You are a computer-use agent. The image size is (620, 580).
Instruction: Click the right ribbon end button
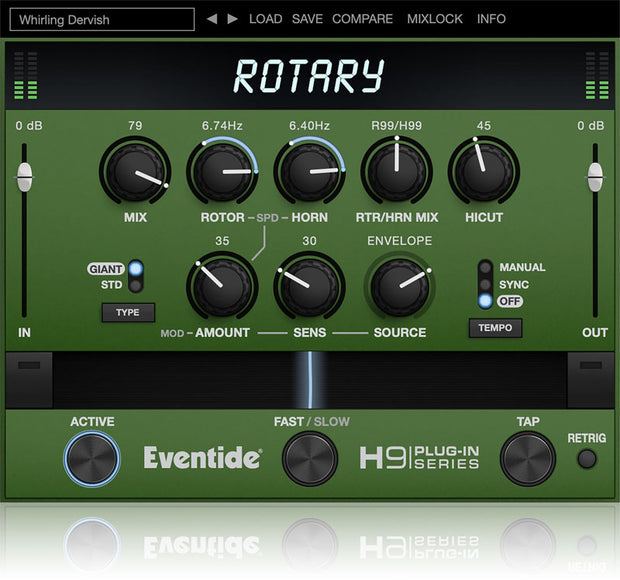[591, 380]
